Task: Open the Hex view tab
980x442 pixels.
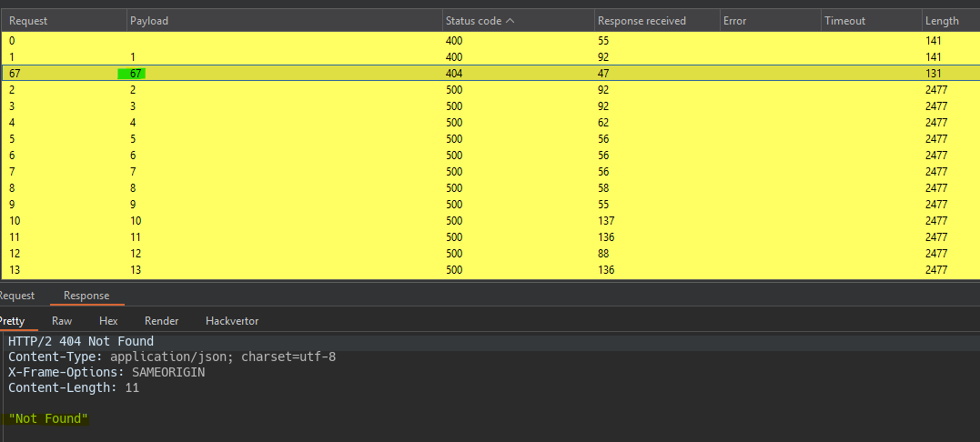Action: click(108, 321)
